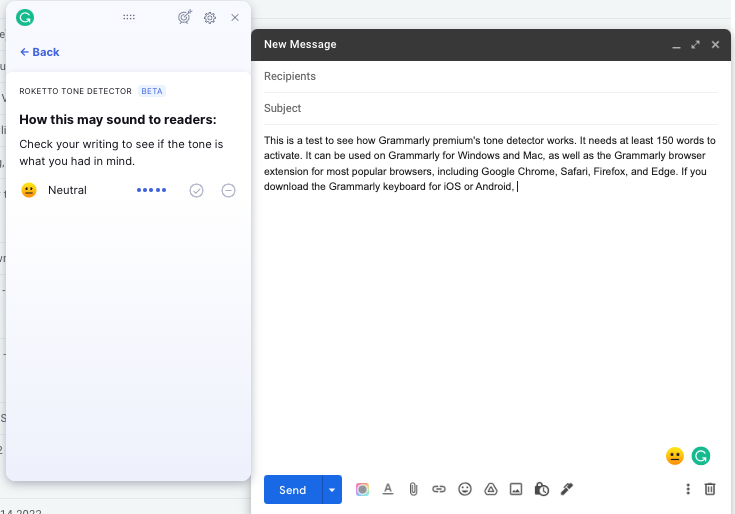Expand New Message to full screen
The width and height of the screenshot is (735, 514).
695,45
